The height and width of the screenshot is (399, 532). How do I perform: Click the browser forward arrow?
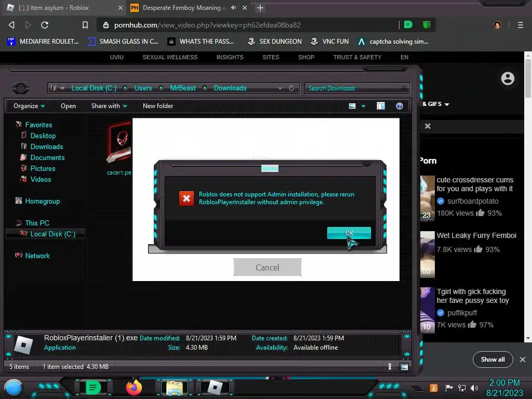28,25
